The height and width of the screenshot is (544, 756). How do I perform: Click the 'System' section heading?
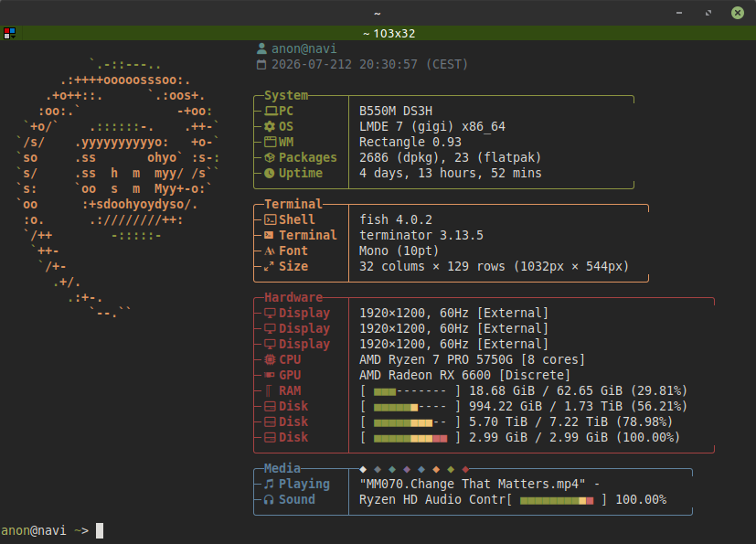(286, 95)
